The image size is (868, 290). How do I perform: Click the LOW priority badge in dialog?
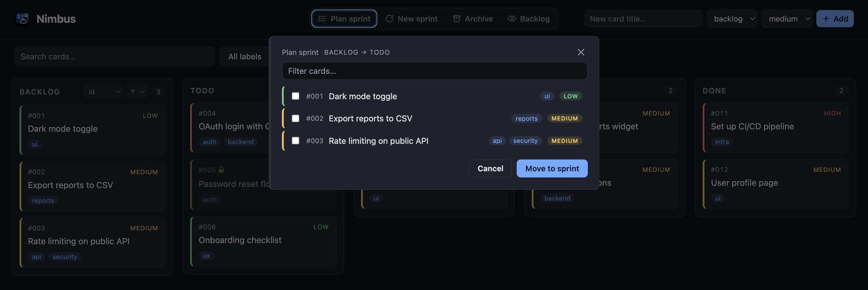click(x=570, y=96)
